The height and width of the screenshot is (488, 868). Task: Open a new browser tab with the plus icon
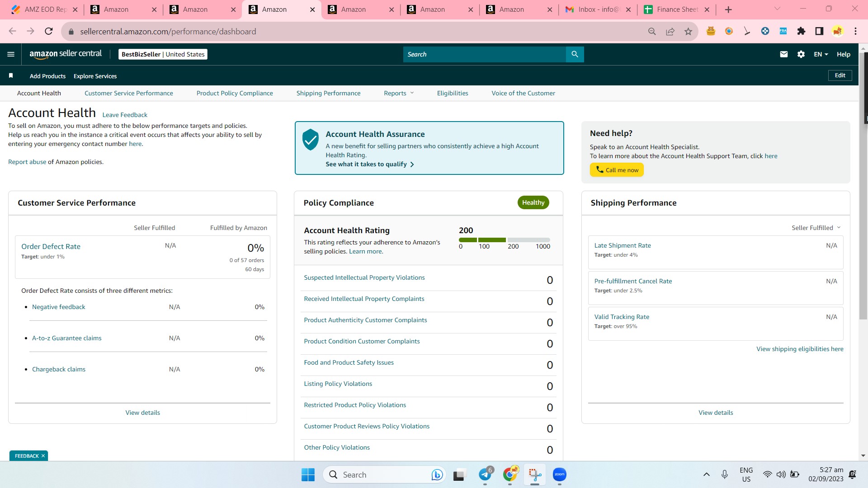tap(728, 9)
